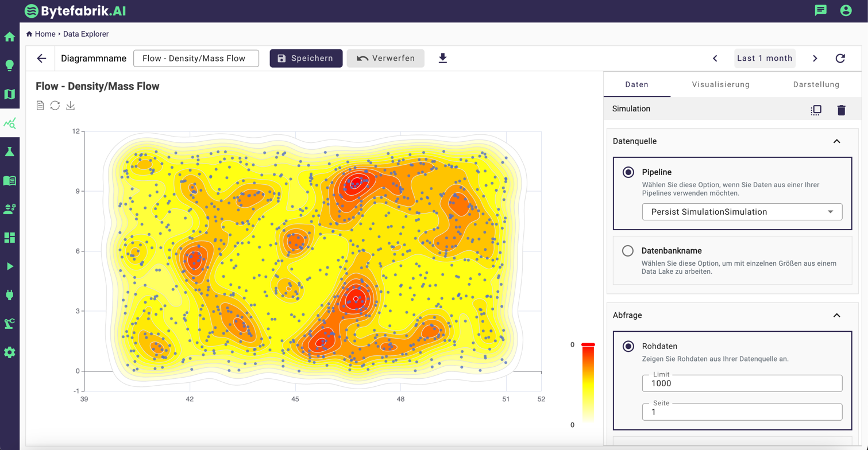Switch to the Darstellung tab
This screenshot has width=868, height=450.
(816, 84)
